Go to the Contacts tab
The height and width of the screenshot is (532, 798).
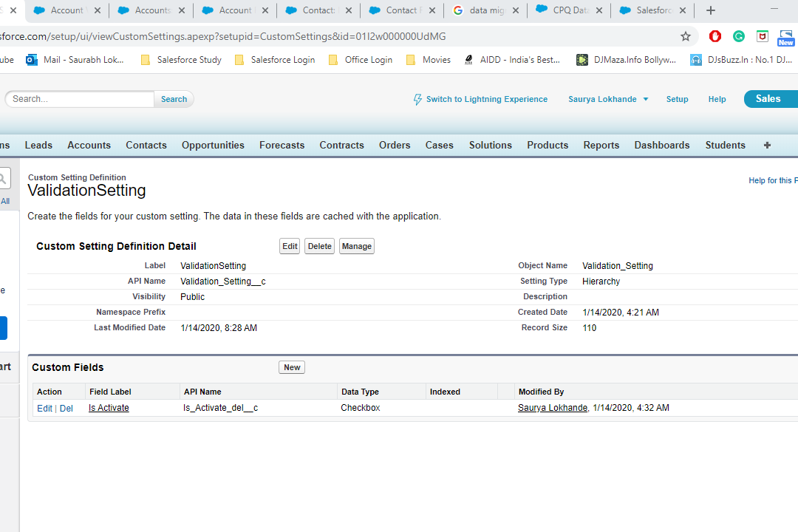tap(146, 145)
